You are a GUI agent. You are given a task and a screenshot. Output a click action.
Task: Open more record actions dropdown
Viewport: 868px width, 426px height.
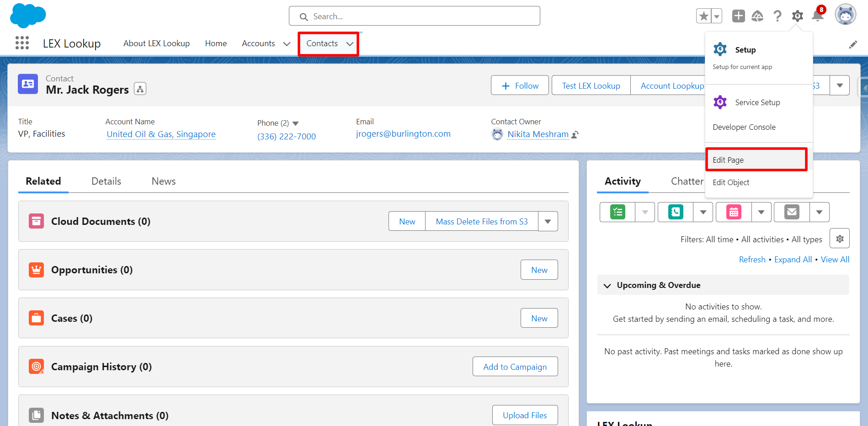[x=840, y=85]
